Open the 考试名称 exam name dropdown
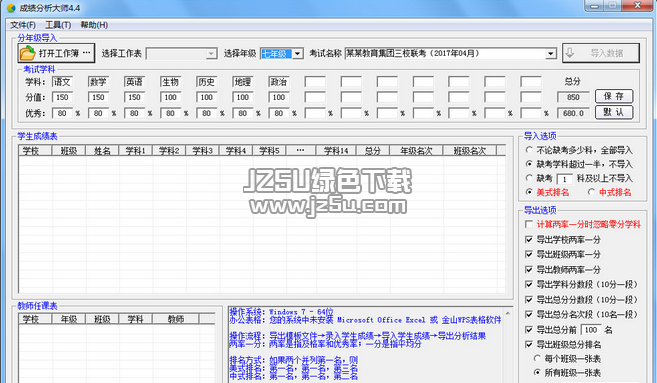 (551, 54)
